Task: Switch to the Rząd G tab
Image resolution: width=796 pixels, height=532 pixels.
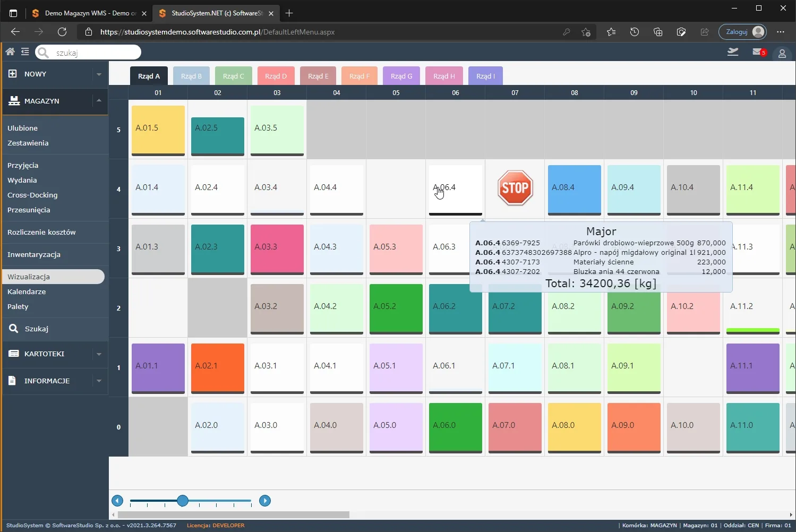Action: tap(401, 76)
